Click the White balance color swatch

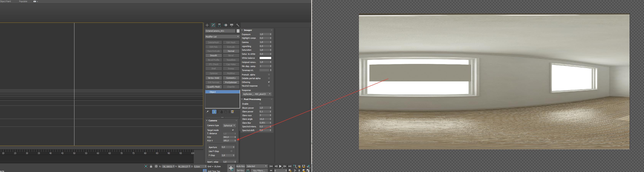click(265, 58)
